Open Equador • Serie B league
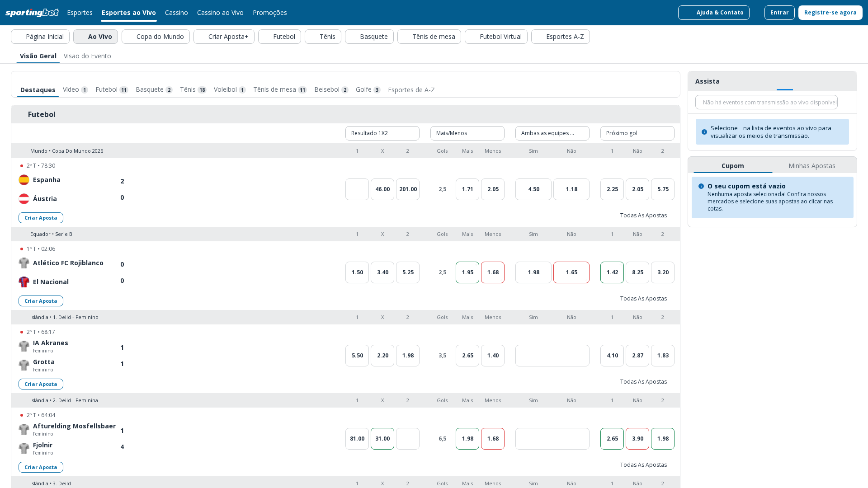This screenshot has height=488, width=868. point(51,234)
